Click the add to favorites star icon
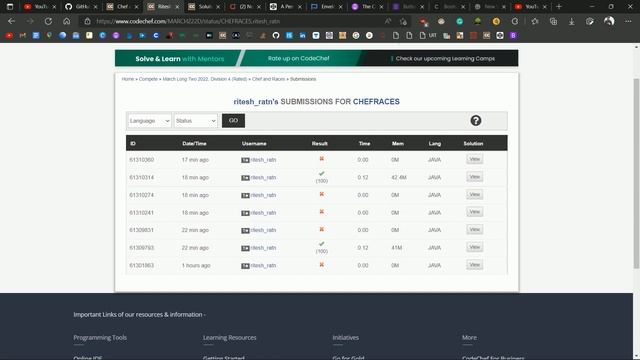The width and height of the screenshot is (640, 360). tap(403, 21)
